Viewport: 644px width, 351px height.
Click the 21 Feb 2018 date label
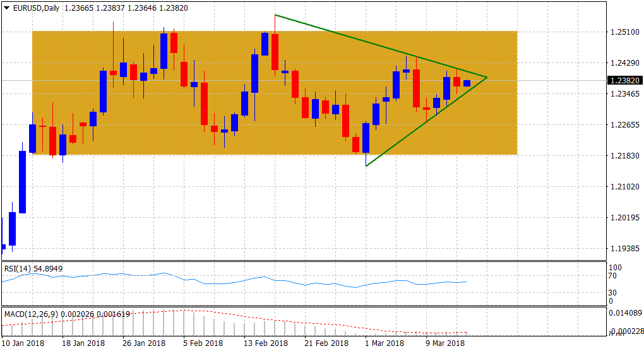pyautogui.click(x=326, y=343)
